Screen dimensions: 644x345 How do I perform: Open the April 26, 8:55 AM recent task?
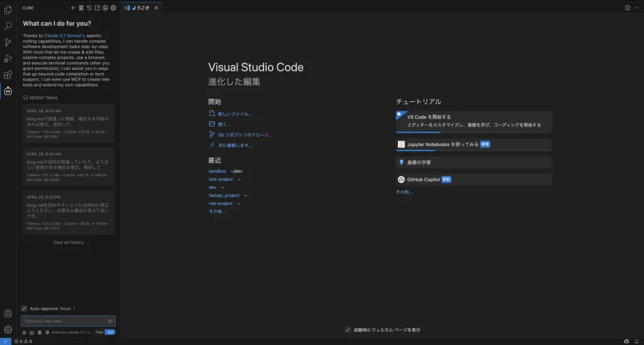click(x=68, y=123)
